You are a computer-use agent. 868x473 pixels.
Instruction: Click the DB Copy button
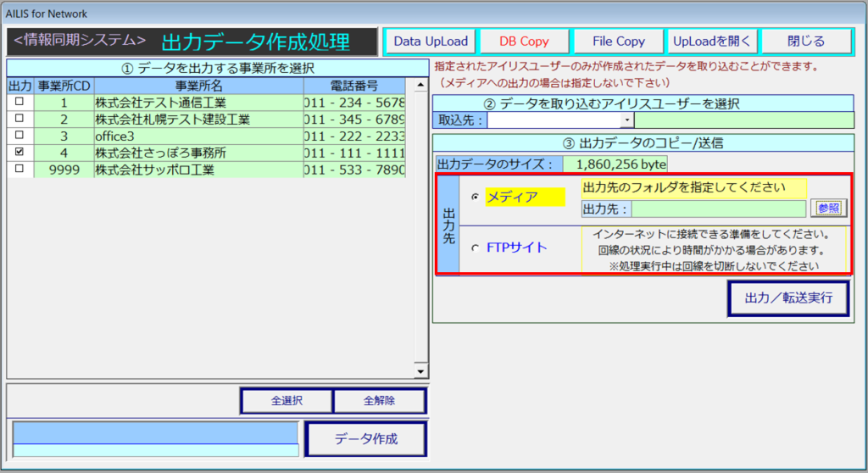(524, 41)
